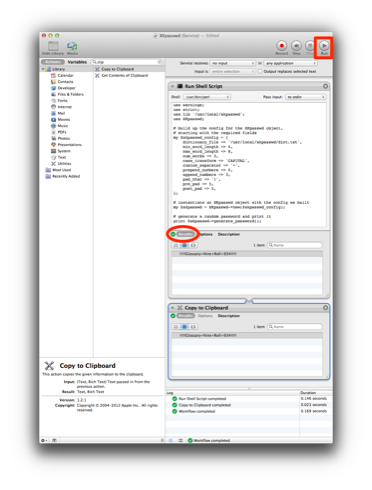The image size is (372, 490).
Task: Open the Shell interpreter dropdown
Action: (207, 97)
